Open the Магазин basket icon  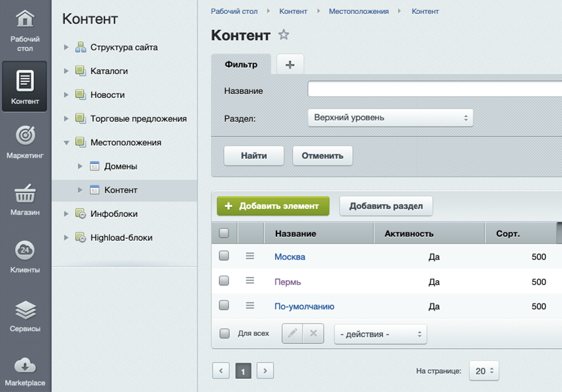(x=25, y=193)
